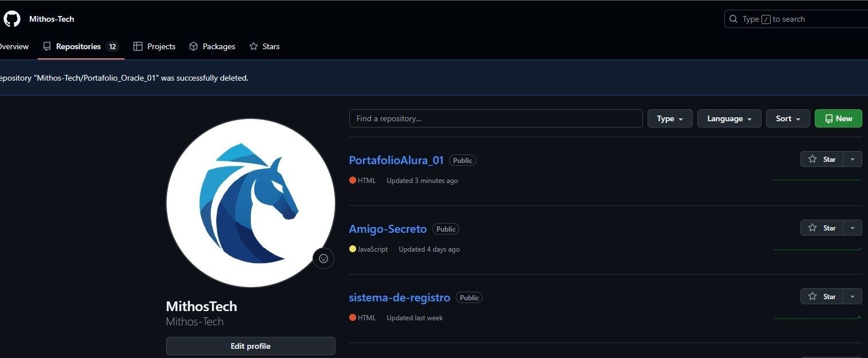Click the HTML language dot for sistema-de-registro
The image size is (868, 358).
click(x=353, y=317)
